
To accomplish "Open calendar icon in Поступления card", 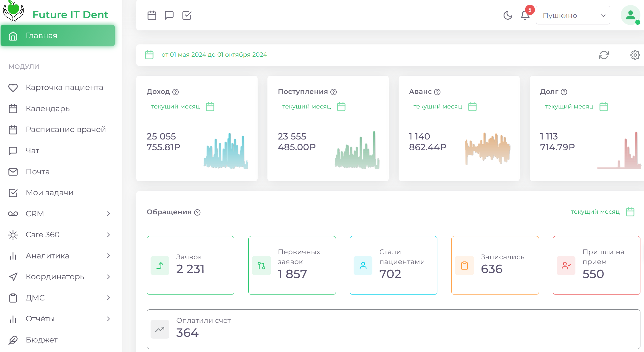I will [341, 107].
